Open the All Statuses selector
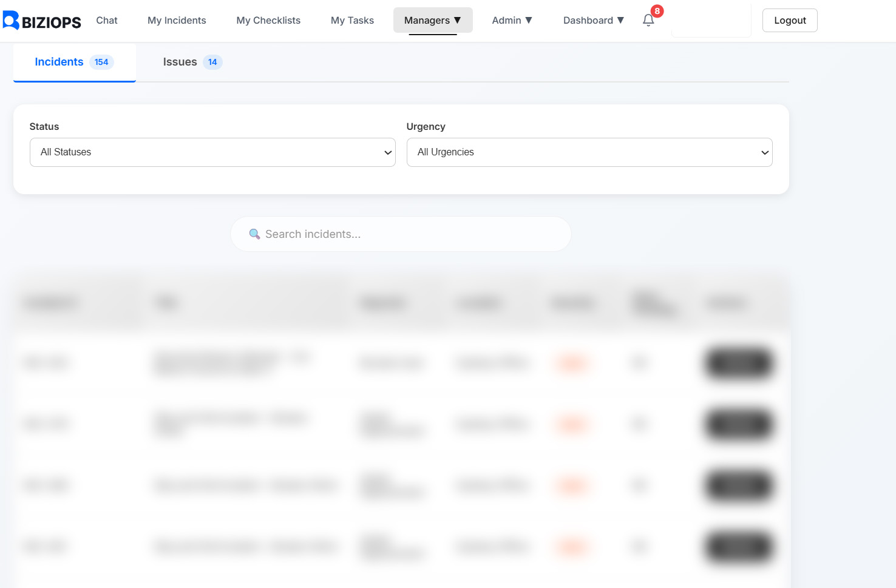 212,152
